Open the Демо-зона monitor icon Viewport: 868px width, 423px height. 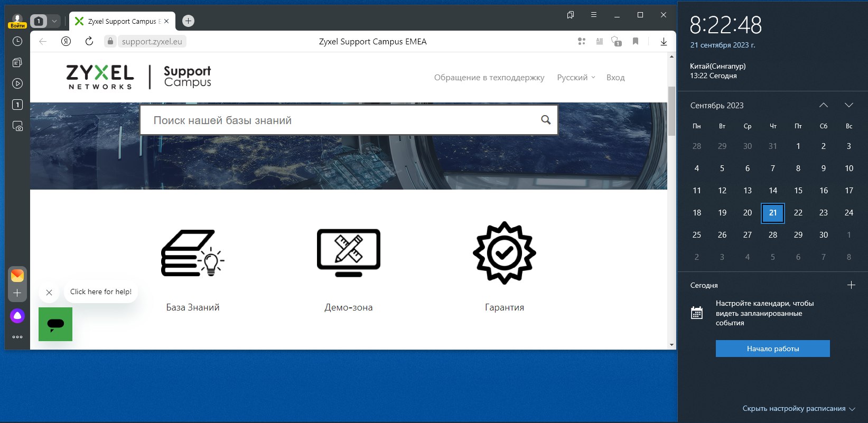pos(349,253)
